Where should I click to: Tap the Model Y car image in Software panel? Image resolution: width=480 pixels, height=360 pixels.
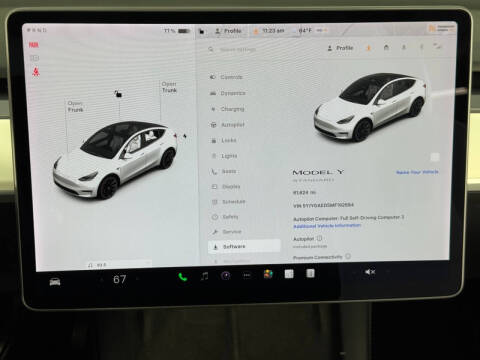pyautogui.click(x=370, y=107)
